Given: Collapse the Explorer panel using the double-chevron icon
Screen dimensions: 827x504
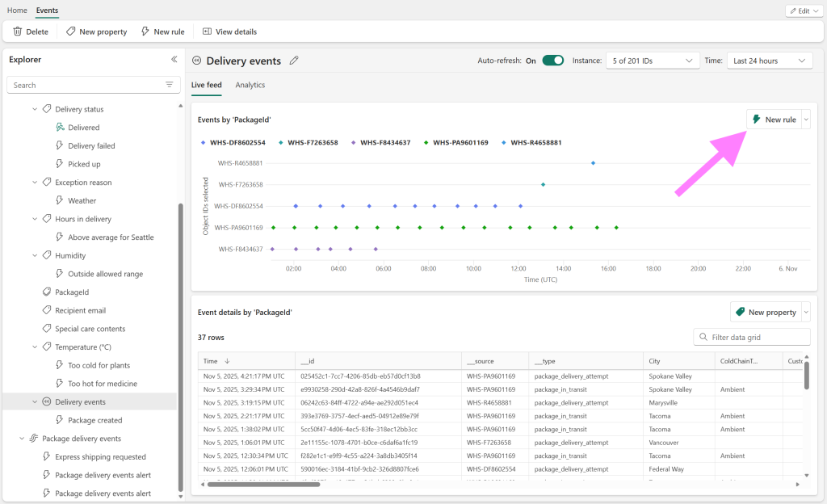Looking at the screenshot, I should tap(174, 59).
